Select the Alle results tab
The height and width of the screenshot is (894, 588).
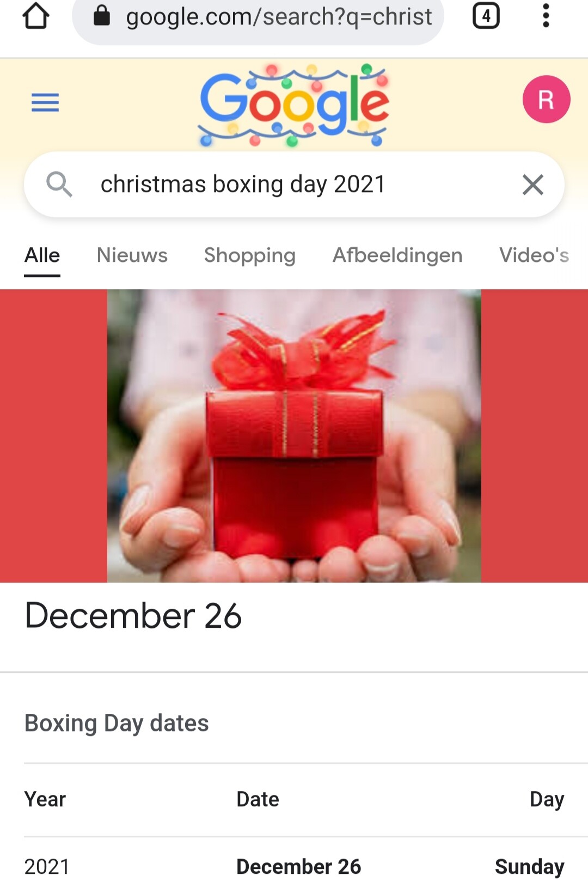tap(42, 256)
